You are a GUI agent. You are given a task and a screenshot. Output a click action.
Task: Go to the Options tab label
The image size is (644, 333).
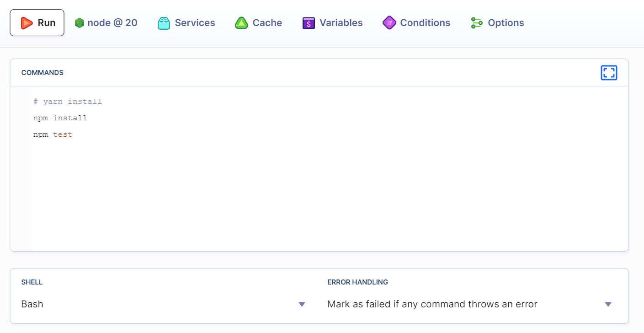click(506, 23)
